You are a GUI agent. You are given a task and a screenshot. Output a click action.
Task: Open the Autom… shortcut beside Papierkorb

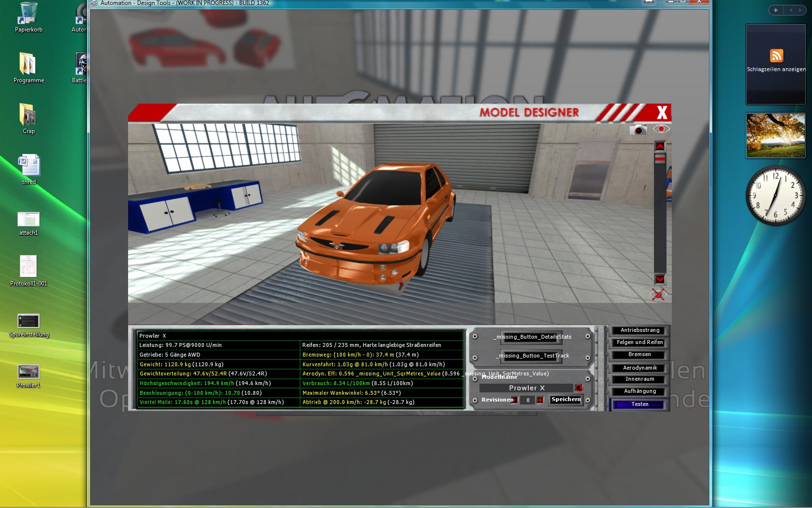80,17
